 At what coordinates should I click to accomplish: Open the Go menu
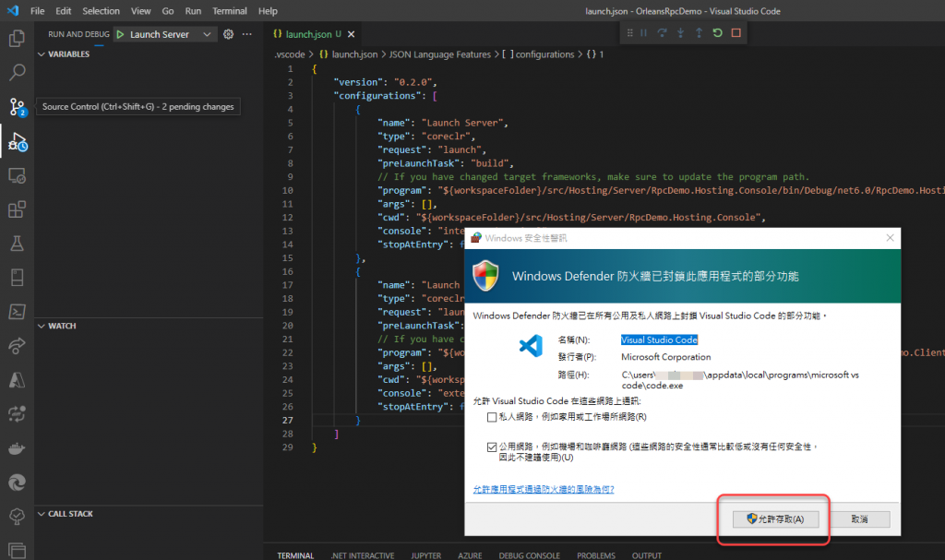point(168,11)
